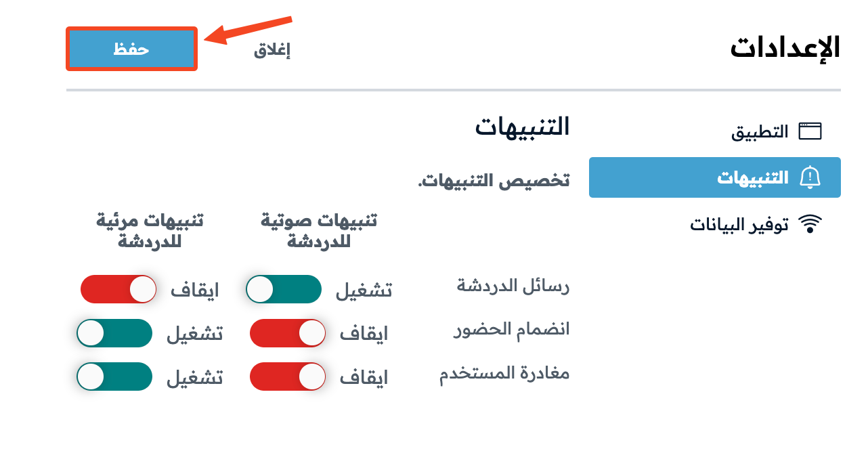This screenshot has width=868, height=474.
Task: Click the انضمام الحضور row label
Action: click(x=512, y=329)
